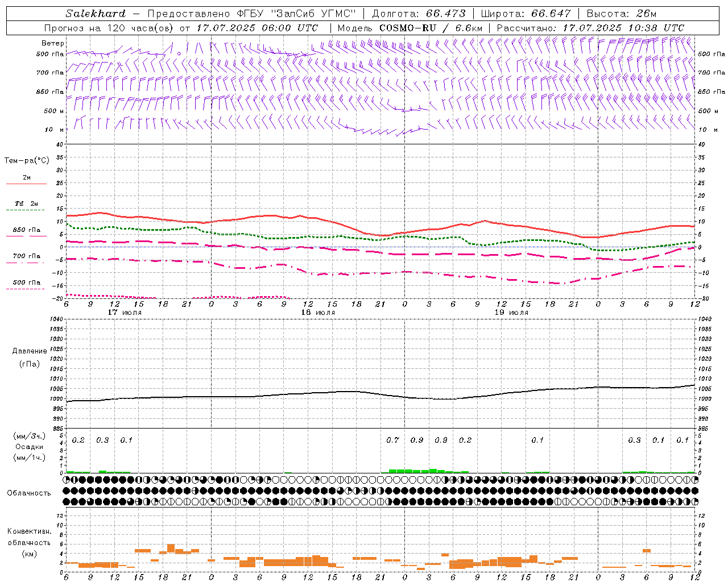Viewport: 728px width, 582px height.
Task: Click 'Прогноз на 120 часа(ов)' forecast text
Action: (x=109, y=28)
